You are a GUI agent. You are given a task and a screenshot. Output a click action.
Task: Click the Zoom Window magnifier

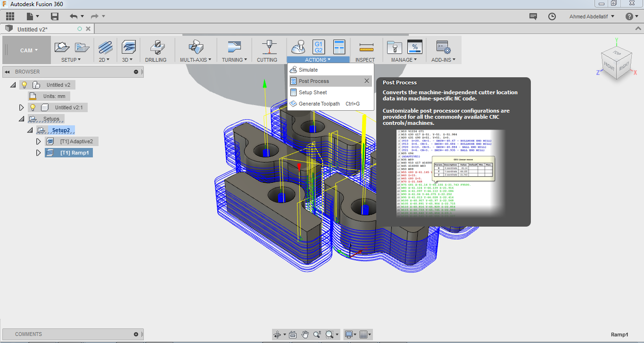point(329,334)
